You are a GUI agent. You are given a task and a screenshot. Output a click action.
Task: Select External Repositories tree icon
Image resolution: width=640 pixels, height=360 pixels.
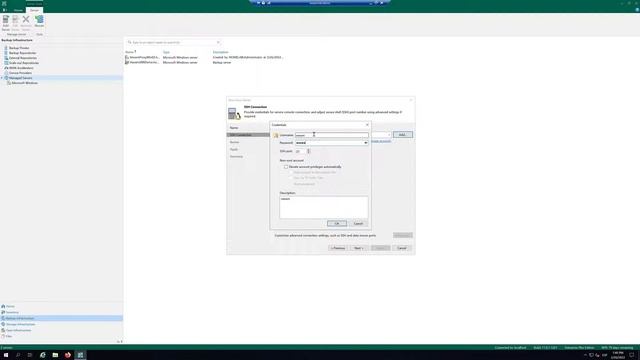6,58
